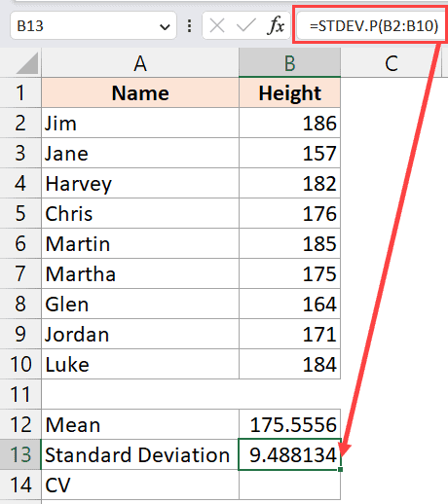
Task: Click the Name header cell
Action: [140, 92]
